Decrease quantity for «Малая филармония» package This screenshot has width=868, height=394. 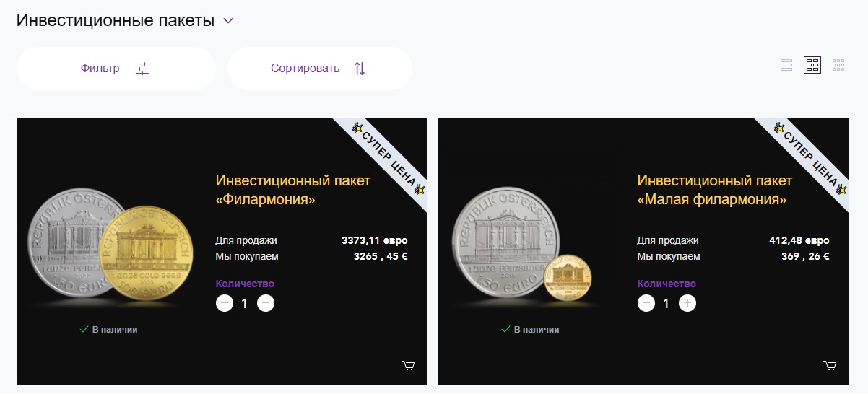[x=646, y=304]
